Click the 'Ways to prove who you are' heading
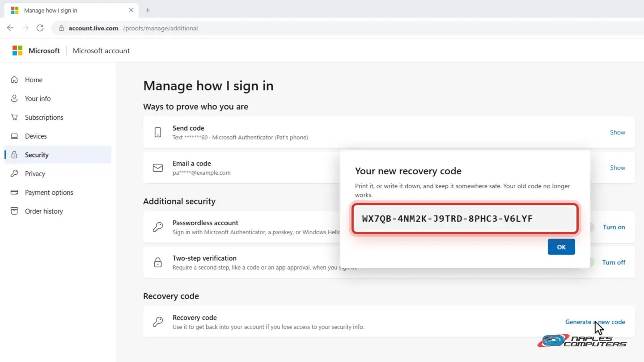This screenshot has height=362, width=644. (x=195, y=106)
